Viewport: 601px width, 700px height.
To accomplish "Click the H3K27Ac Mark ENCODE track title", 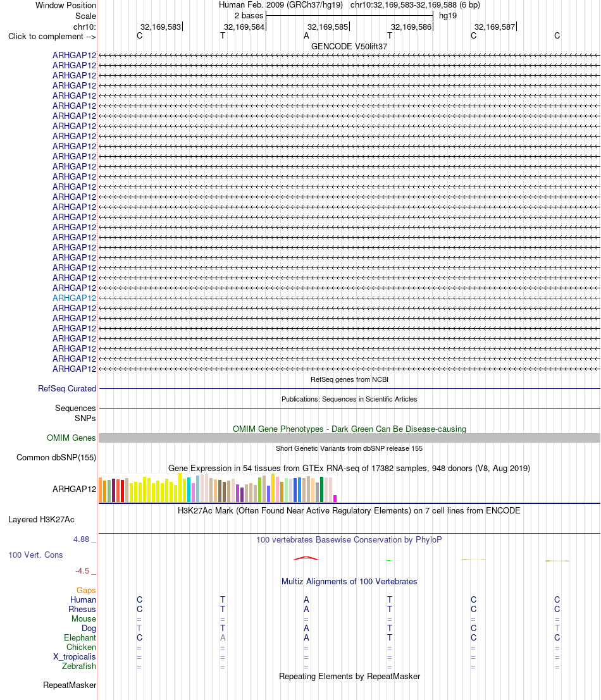I will tap(349, 511).
